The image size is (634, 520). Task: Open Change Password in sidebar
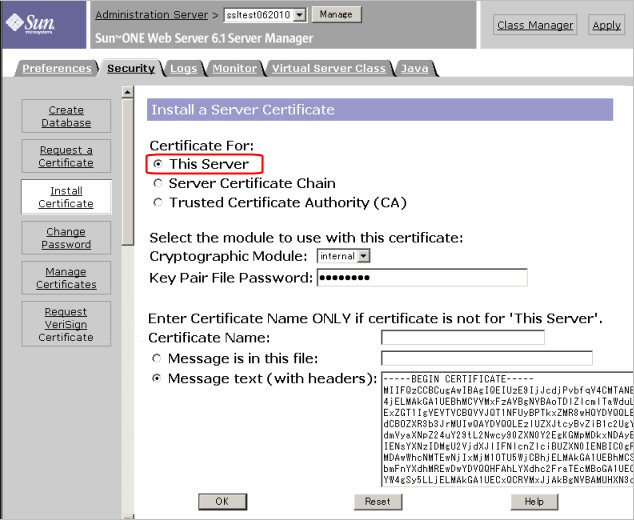click(x=66, y=238)
